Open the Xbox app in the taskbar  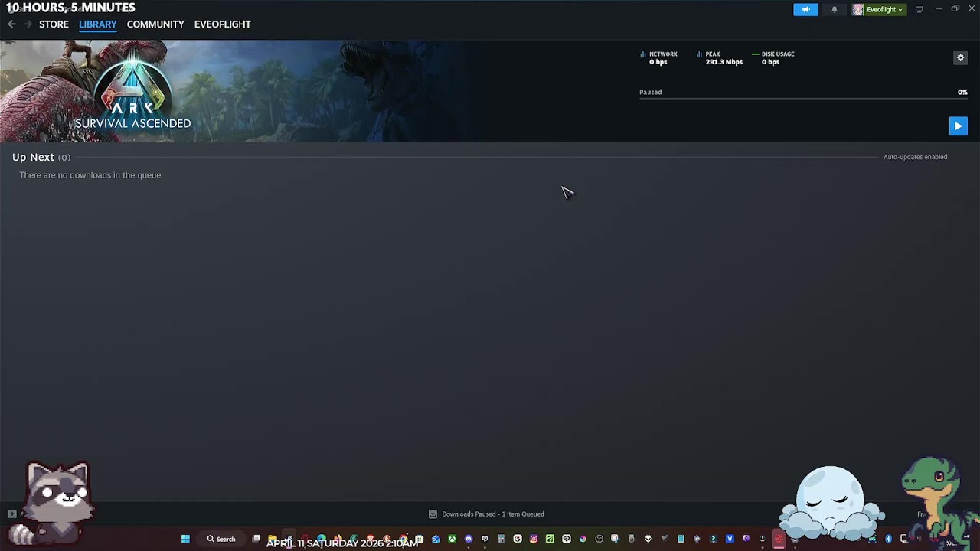452,539
